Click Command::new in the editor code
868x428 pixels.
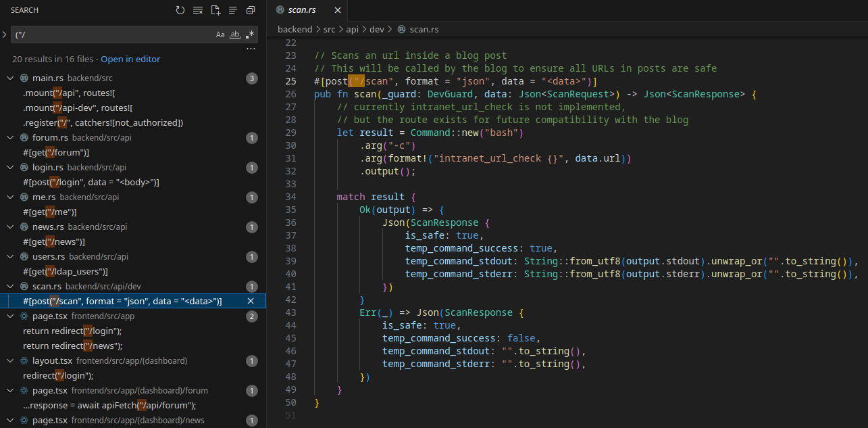[442, 133]
